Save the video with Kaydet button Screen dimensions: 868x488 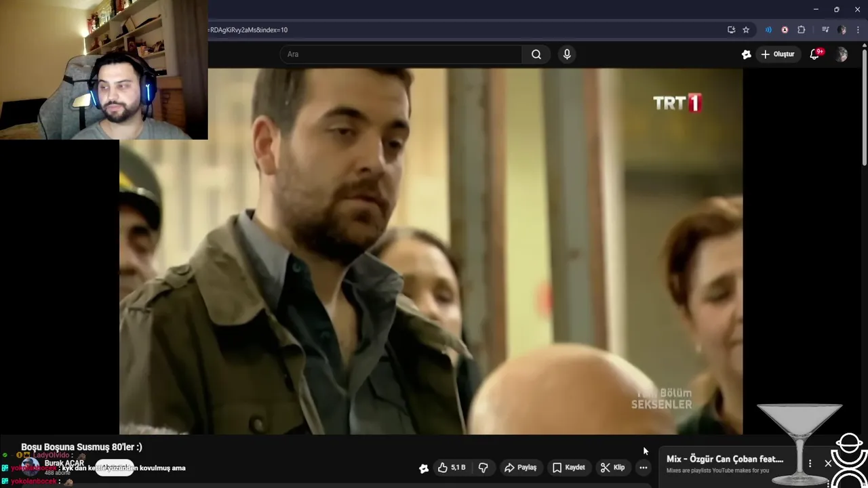click(x=568, y=468)
